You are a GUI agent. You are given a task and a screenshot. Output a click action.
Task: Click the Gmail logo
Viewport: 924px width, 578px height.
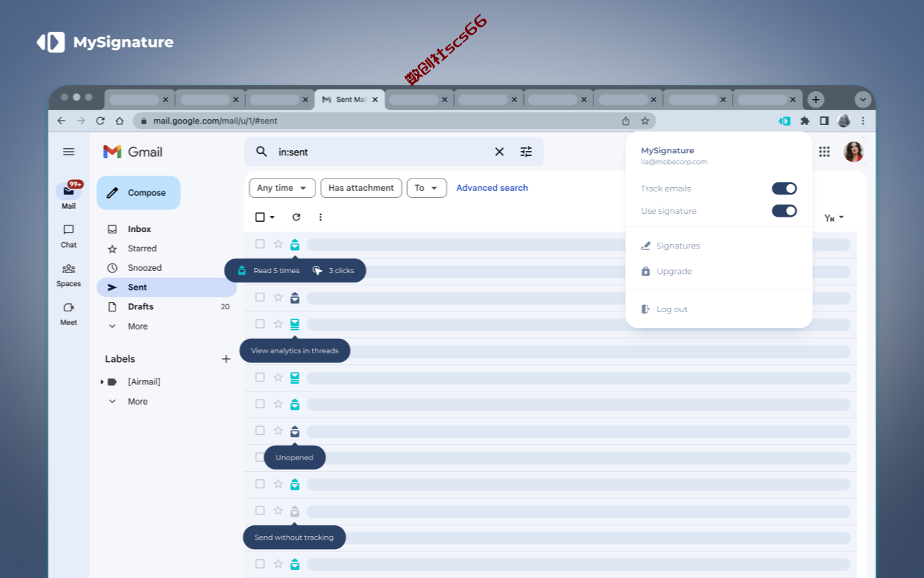pos(133,152)
